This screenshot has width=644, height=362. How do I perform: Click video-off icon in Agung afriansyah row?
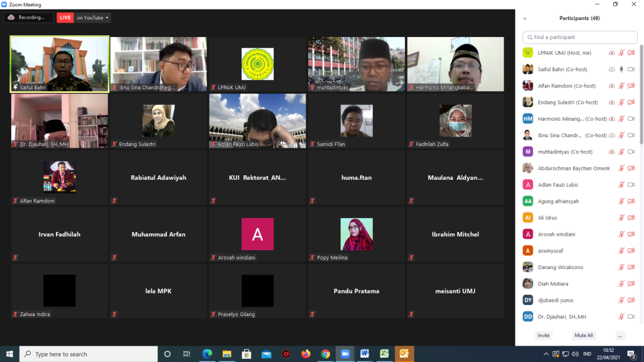[631, 201]
